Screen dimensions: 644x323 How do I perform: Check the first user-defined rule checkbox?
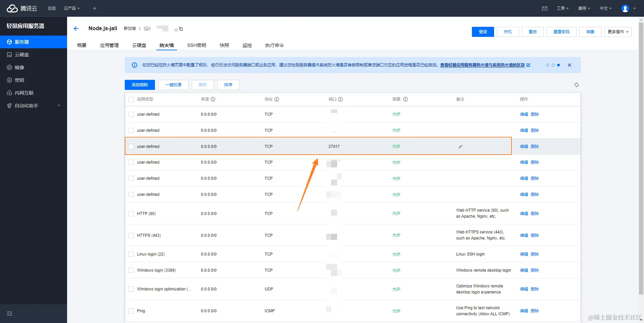click(x=131, y=114)
